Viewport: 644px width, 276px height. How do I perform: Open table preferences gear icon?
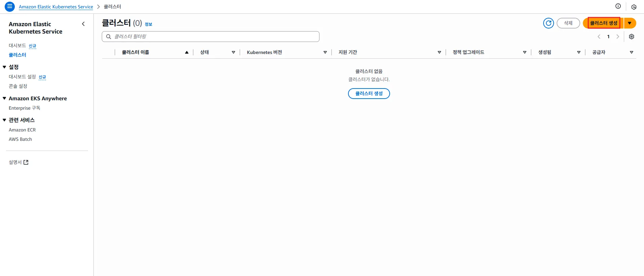632,37
